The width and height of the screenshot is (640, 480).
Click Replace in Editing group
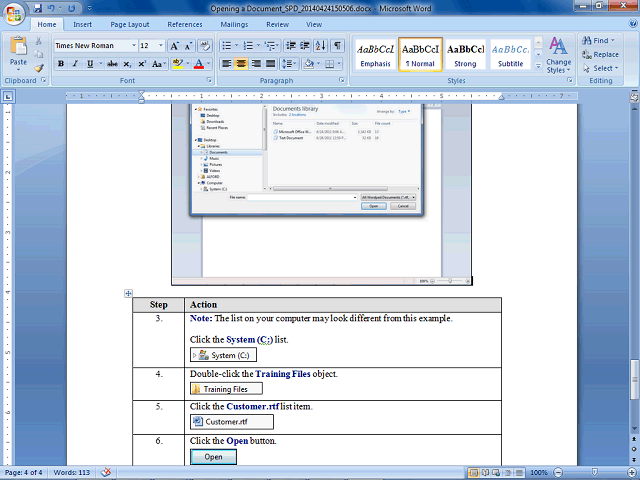coord(600,54)
